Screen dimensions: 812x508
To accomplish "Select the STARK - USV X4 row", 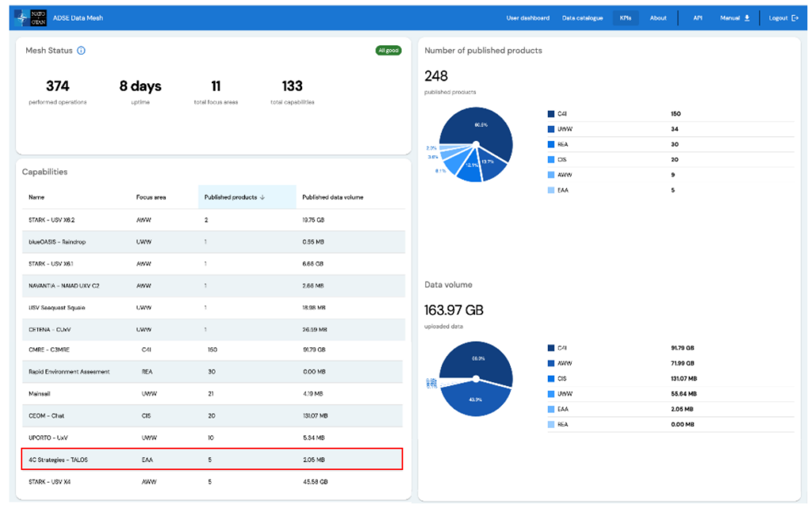I will point(213,482).
